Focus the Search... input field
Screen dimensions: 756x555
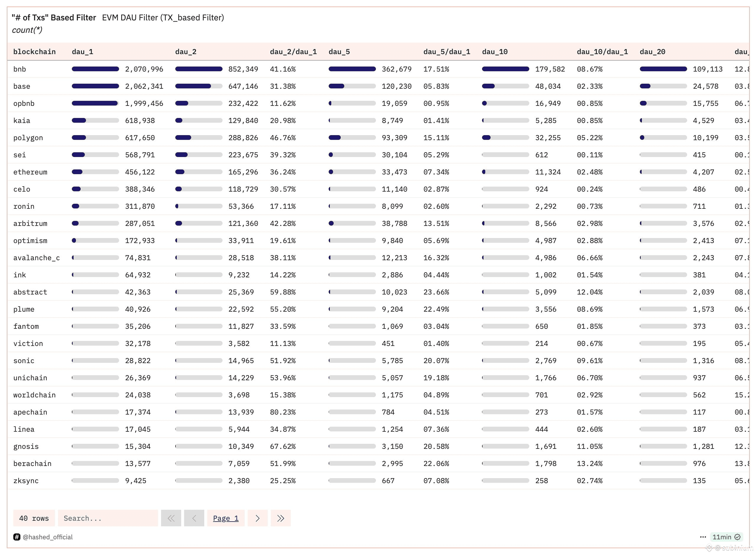point(108,518)
